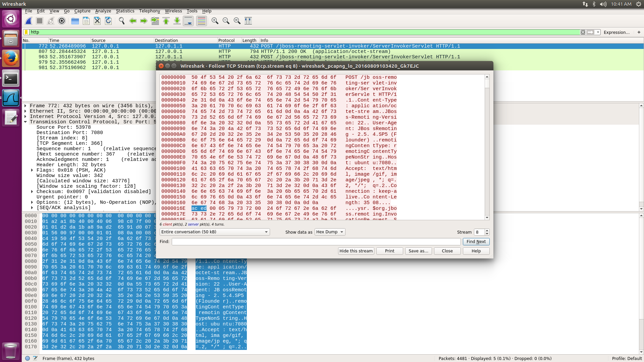Expand the Frame 772 tree node
Screen dimensions: 644x362
click(x=25, y=106)
